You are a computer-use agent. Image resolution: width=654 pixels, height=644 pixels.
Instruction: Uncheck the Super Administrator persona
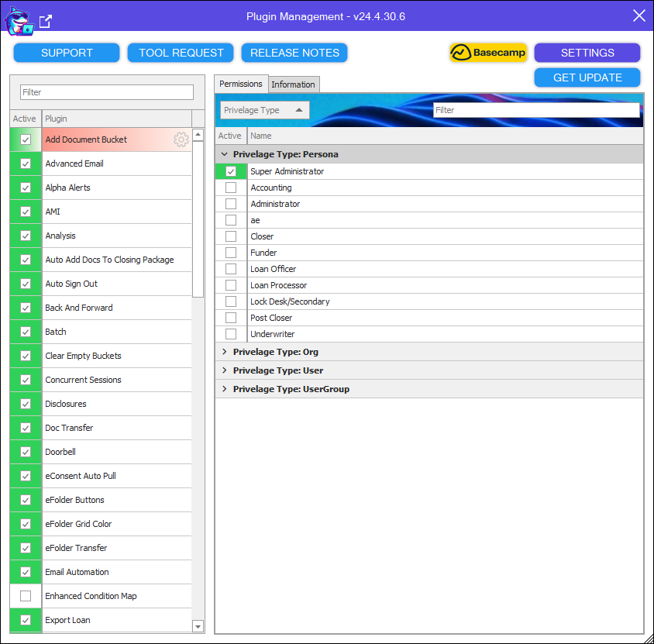[231, 171]
